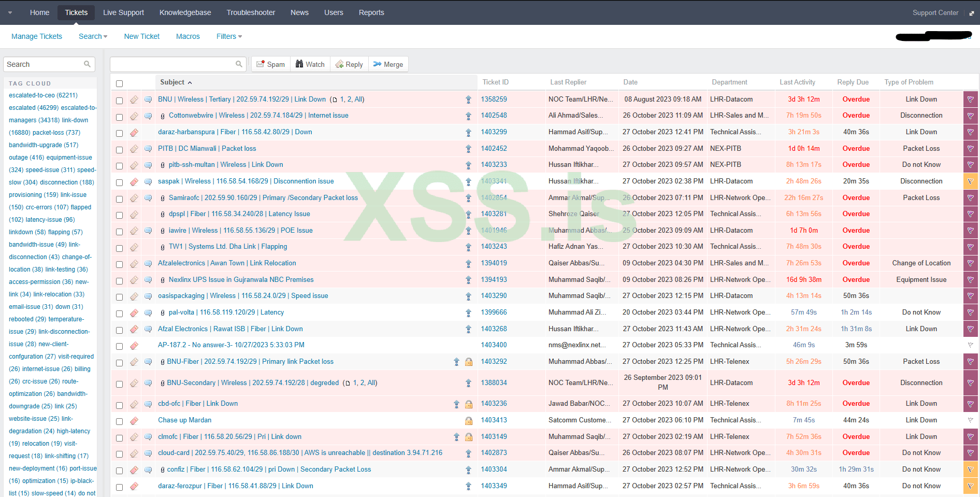Image resolution: width=980 pixels, height=497 pixels.
Task: Click the search magnifier in the left sidebar
Action: pos(87,64)
